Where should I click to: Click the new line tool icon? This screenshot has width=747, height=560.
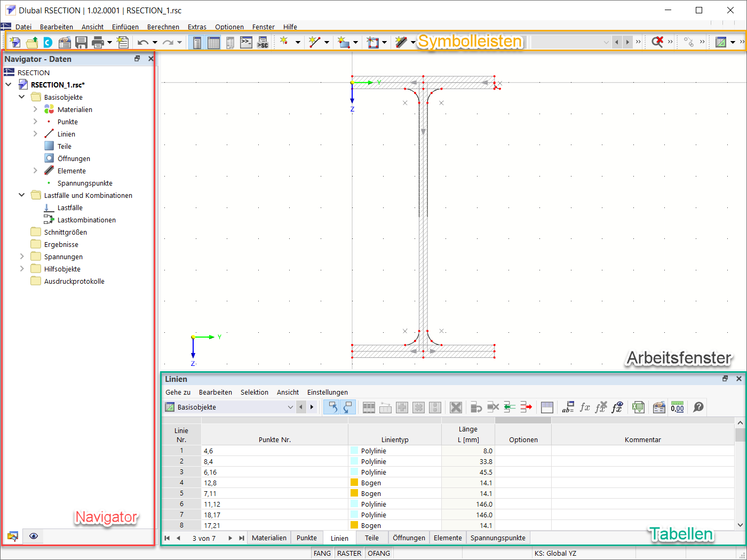[x=315, y=42]
